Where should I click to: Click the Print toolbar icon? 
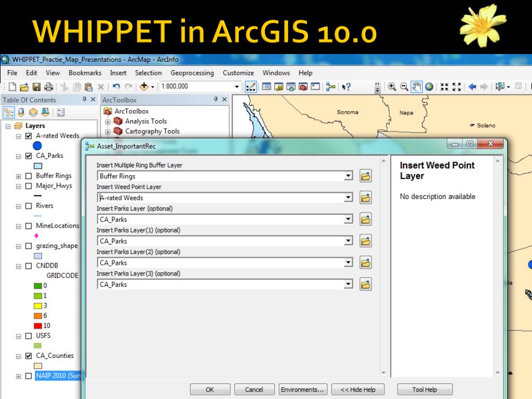click(49, 87)
